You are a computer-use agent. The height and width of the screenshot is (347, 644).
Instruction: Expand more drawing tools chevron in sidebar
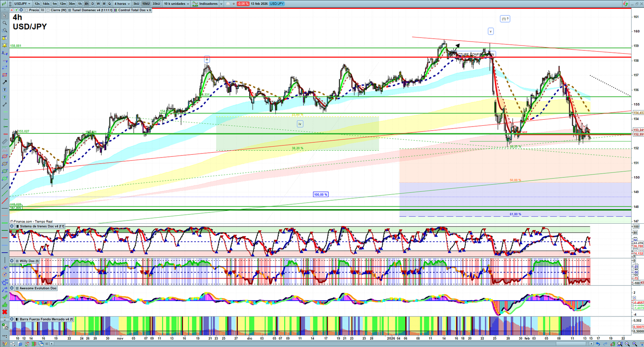(5, 320)
